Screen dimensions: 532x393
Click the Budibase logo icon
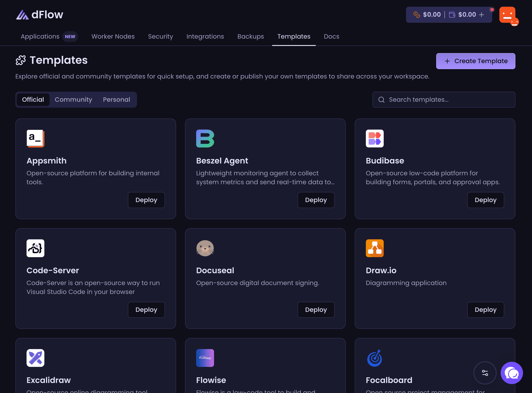pos(375,139)
